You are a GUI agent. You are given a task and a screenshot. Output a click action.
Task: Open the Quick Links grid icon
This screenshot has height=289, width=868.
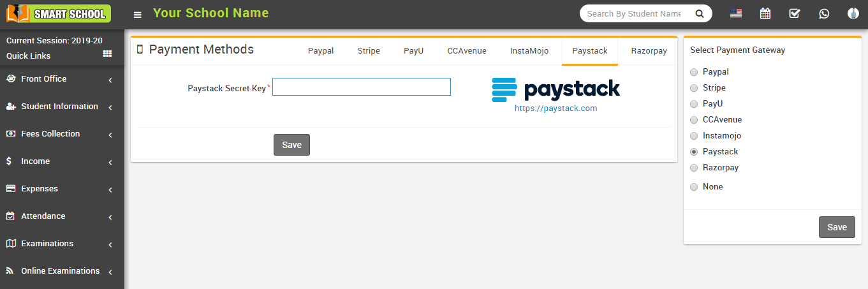(x=107, y=54)
